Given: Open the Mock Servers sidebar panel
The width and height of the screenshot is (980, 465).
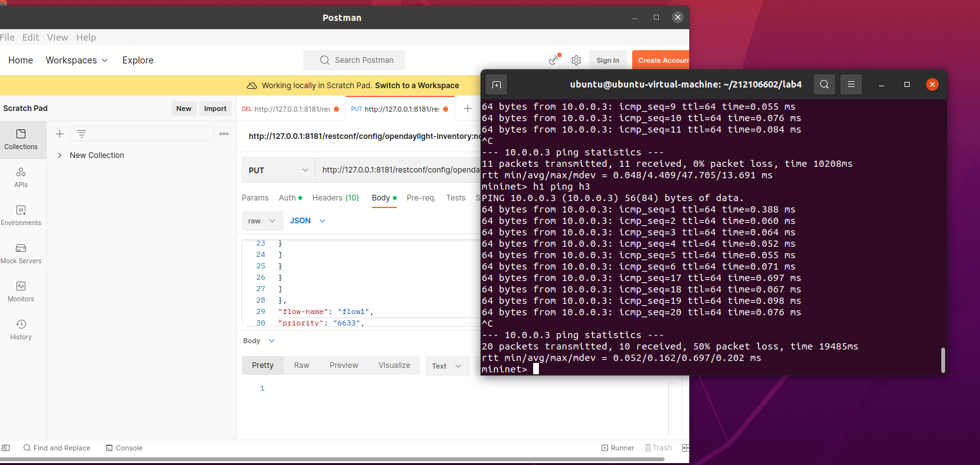Looking at the screenshot, I should [21, 254].
